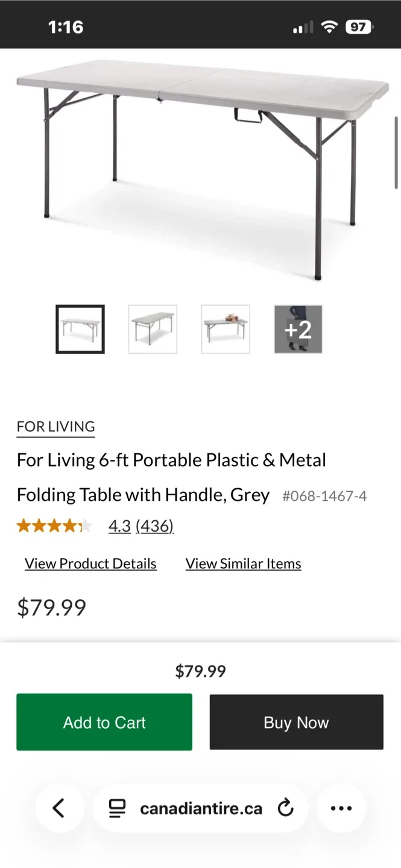Open the reader/page settings icon
The width and height of the screenshot is (401, 868).
(116, 808)
